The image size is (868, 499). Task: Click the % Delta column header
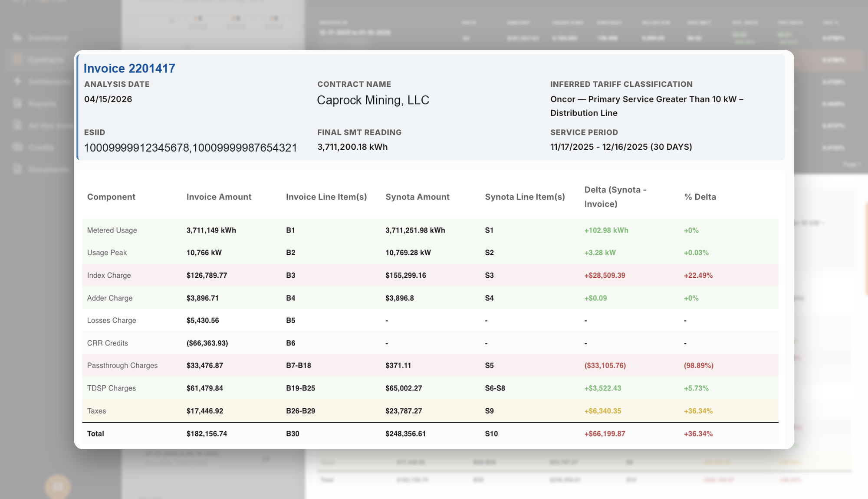pos(700,197)
